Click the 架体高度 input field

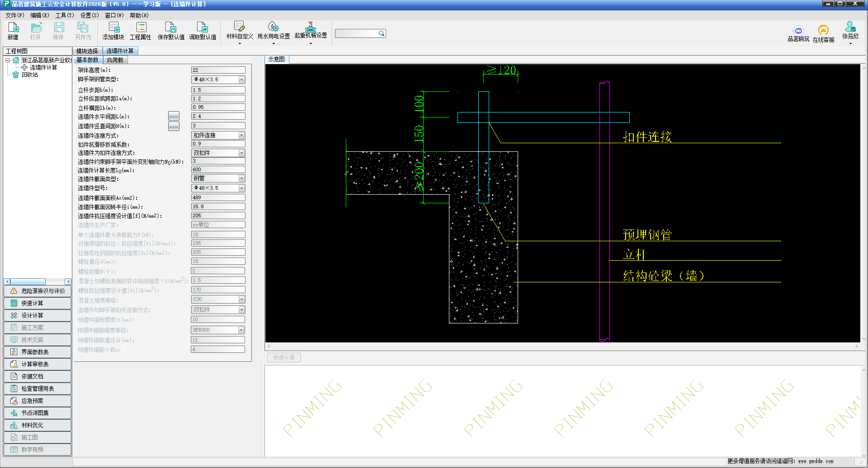tap(218, 70)
